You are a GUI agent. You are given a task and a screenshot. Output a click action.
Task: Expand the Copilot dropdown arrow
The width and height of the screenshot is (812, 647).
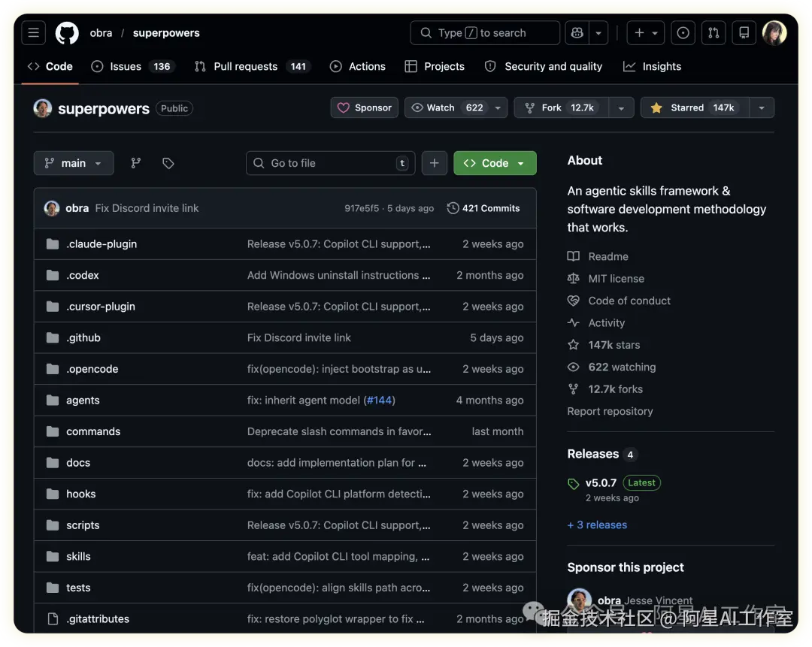pyautogui.click(x=598, y=33)
